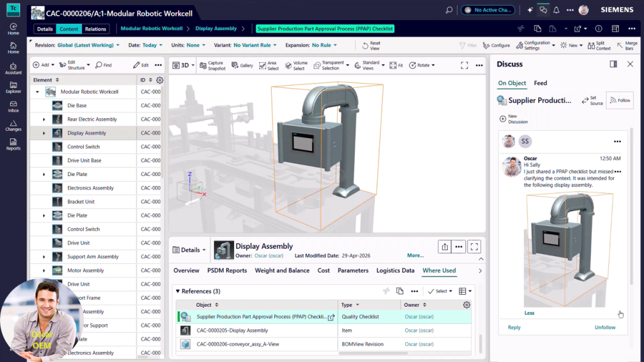Viewport: 644px width, 362px height.
Task: Open the Revision rule dropdown
Action: point(88,45)
